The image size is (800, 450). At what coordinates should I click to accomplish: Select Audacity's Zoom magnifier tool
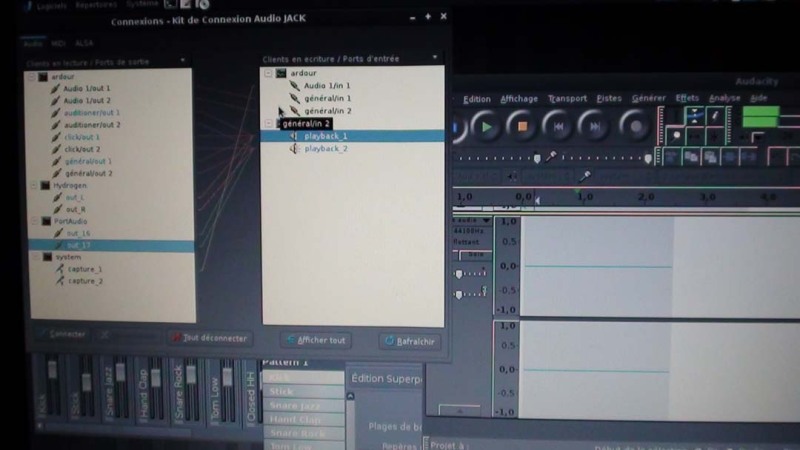click(676, 136)
